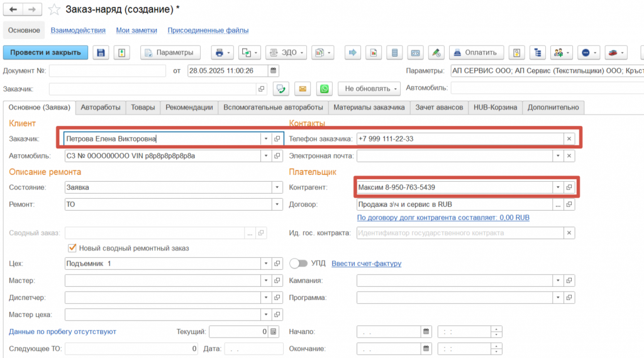644x358 pixels.
Task: Click into the Документ № field
Action: (107, 70)
